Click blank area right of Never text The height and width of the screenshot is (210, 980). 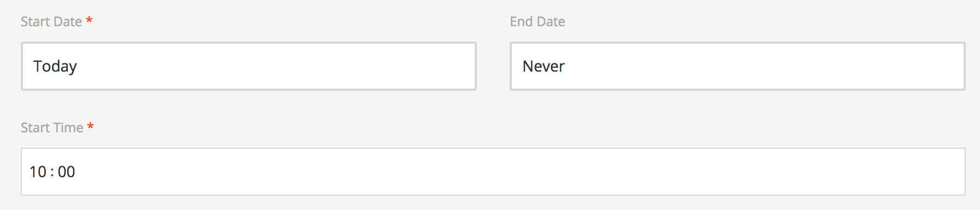pos(765,66)
